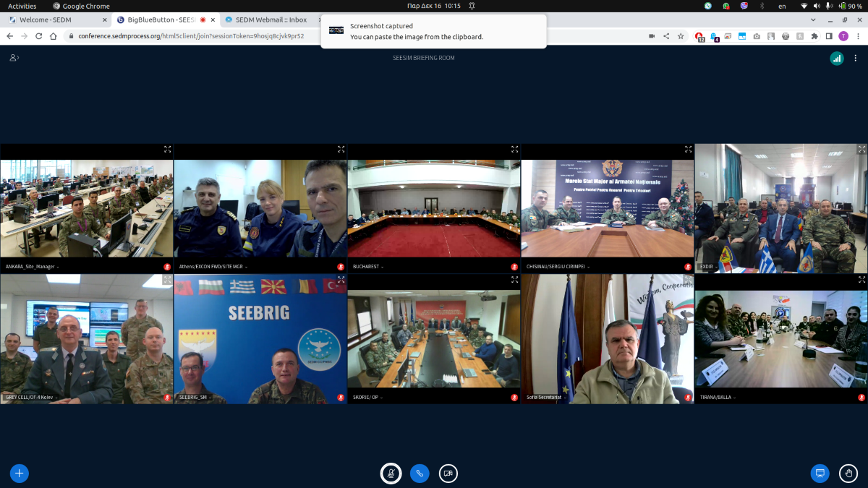Toggle the users list panel
Screen dimensions: 868x488
pyautogui.click(x=14, y=58)
